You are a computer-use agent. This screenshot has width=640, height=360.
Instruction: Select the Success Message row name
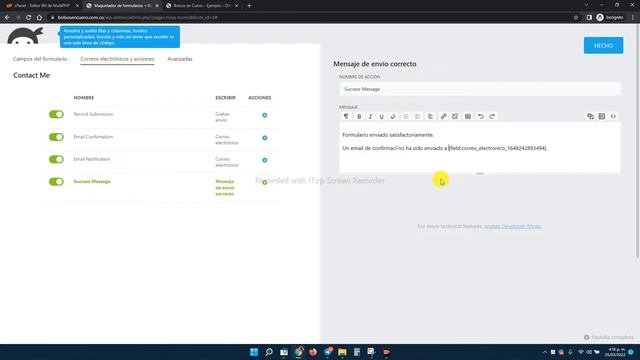pyautogui.click(x=92, y=181)
